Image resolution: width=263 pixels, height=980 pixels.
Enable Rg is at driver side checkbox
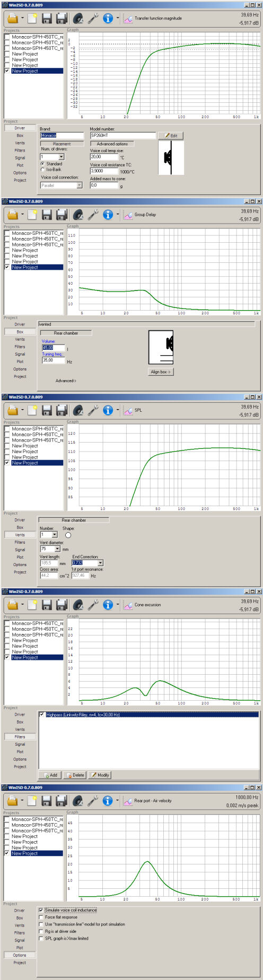coord(41,931)
